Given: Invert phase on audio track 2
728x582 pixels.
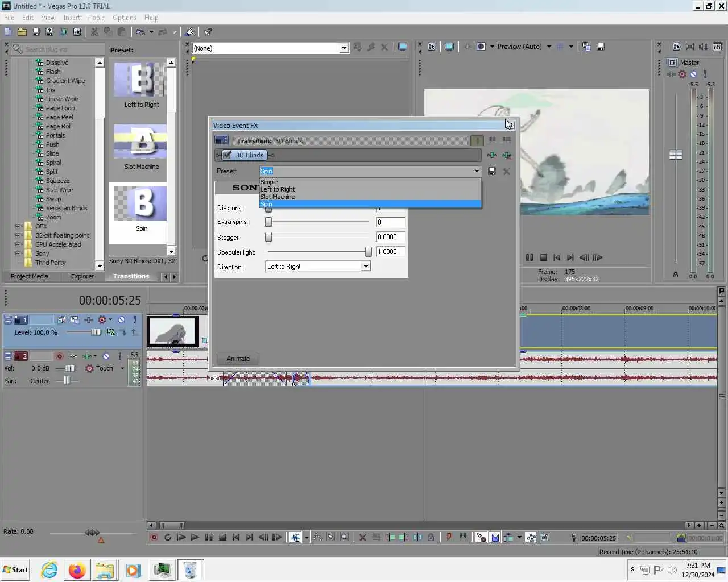Looking at the screenshot, I should point(73,356).
